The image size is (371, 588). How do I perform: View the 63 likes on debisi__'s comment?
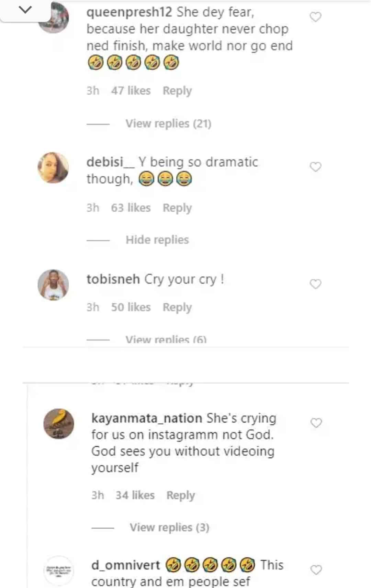point(131,208)
